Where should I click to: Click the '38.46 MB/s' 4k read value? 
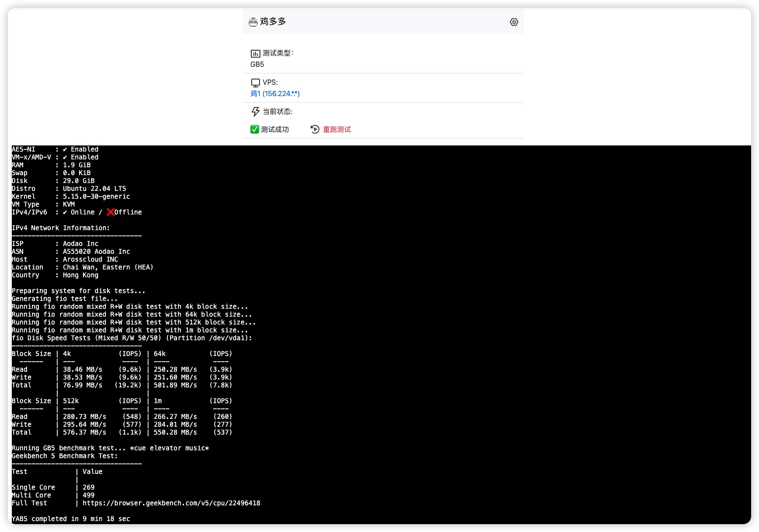coord(83,370)
